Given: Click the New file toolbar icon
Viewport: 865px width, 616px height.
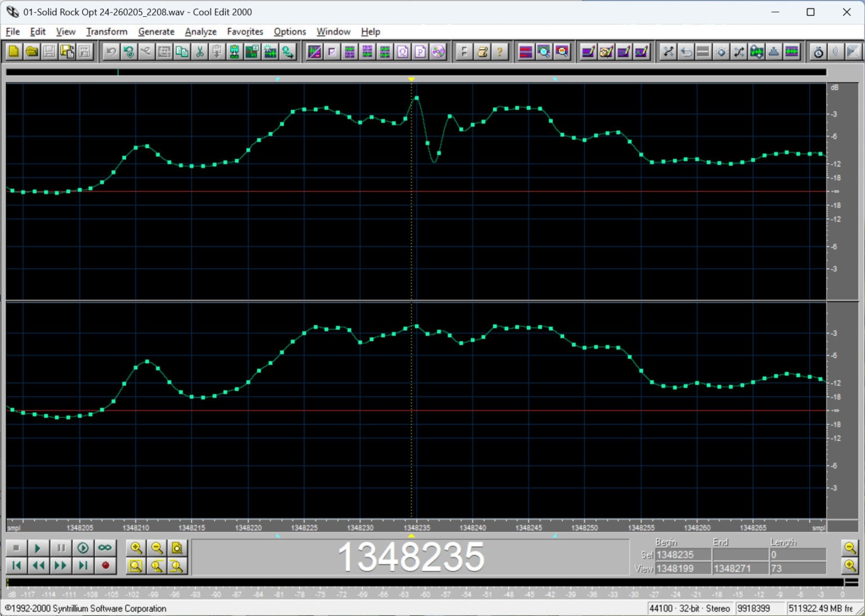Looking at the screenshot, I should tap(14, 52).
